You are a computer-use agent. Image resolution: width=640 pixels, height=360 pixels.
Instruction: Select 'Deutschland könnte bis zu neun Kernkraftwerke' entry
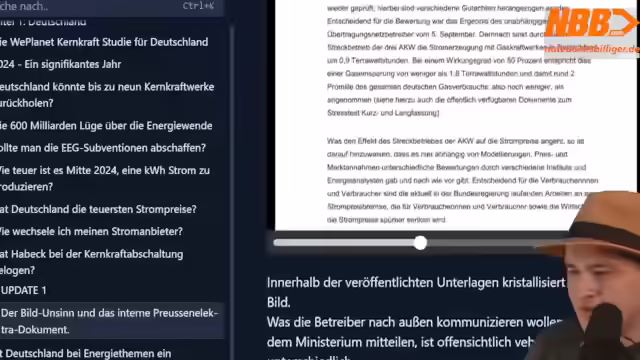[107, 95]
